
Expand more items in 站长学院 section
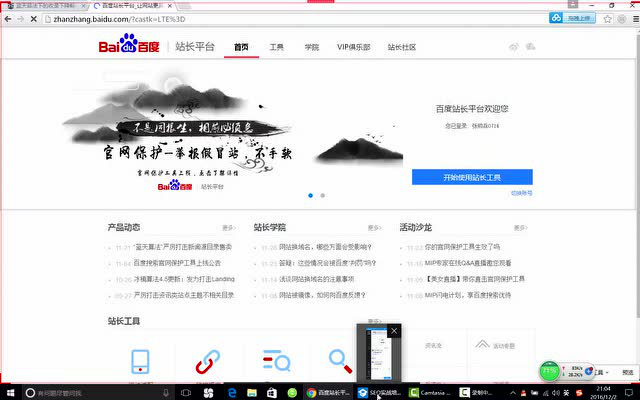coord(374,228)
